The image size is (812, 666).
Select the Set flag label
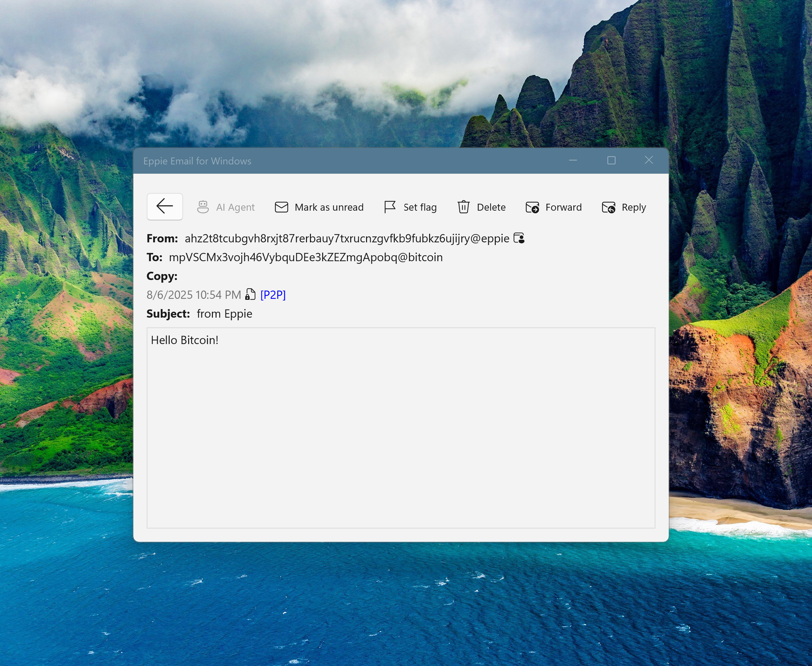pos(420,207)
